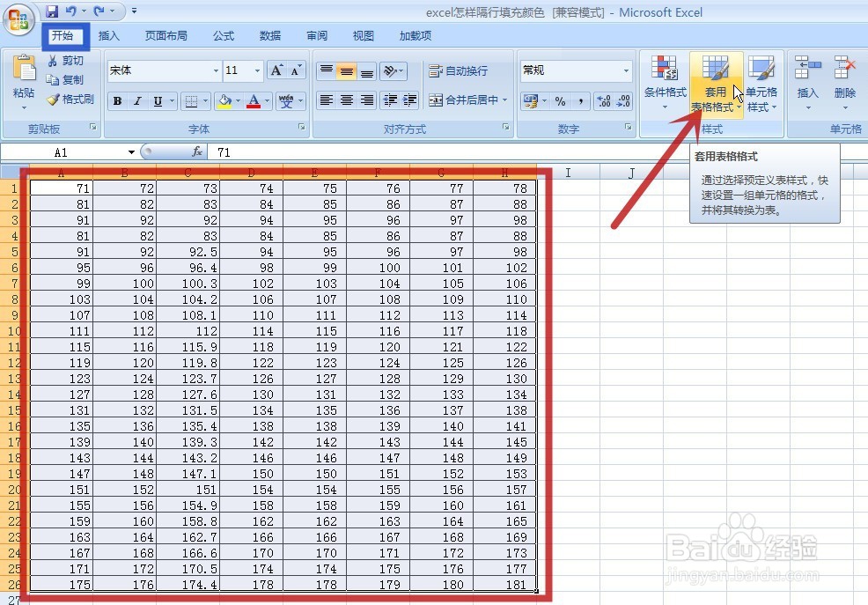Open the phonetic guide 文 tool
This screenshot has height=605, width=868.
click(286, 100)
